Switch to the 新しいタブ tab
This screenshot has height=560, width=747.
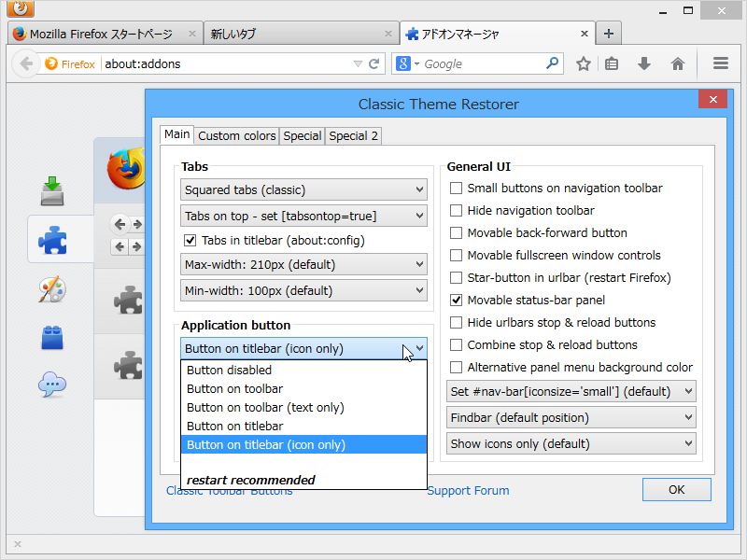coord(301,34)
